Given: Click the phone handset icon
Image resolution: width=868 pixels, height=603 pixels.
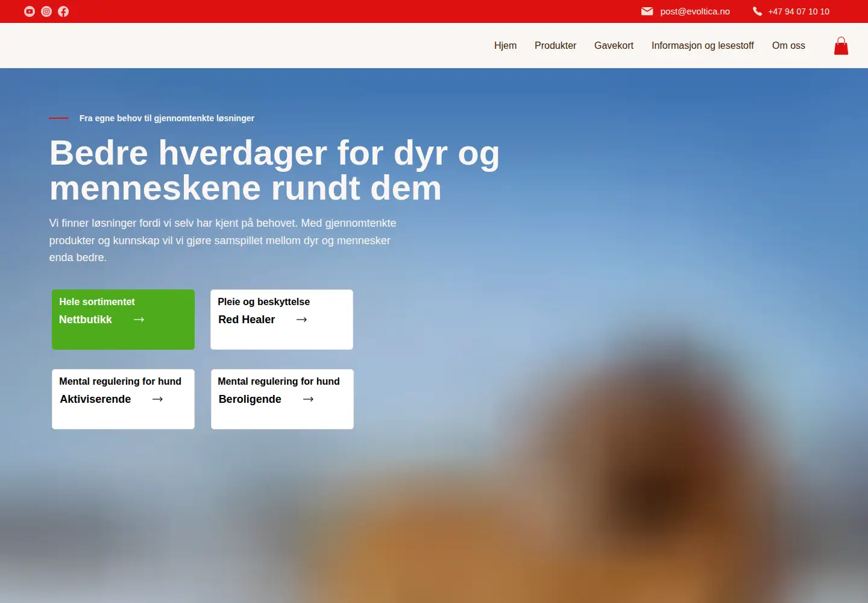Looking at the screenshot, I should tap(758, 11).
